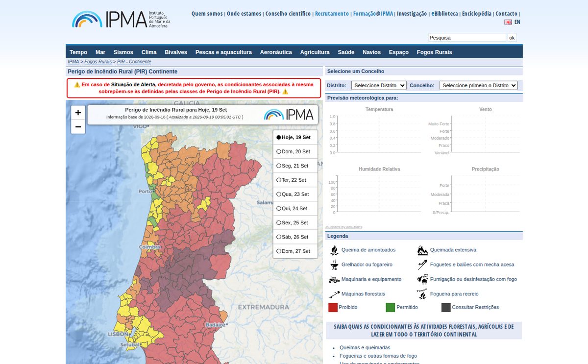
Task: Open the Aeronáutica menu
Action: pyautogui.click(x=276, y=52)
